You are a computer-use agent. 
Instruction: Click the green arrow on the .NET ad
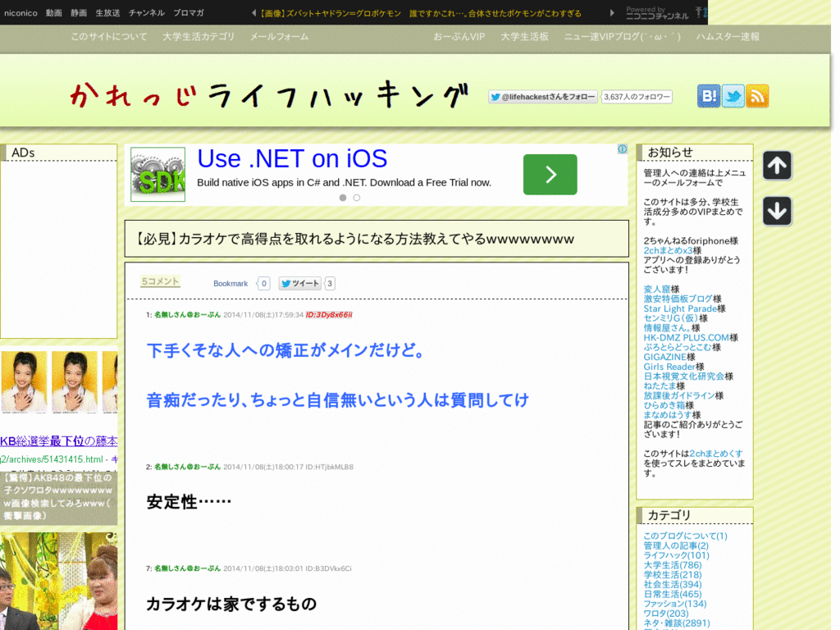(550, 174)
